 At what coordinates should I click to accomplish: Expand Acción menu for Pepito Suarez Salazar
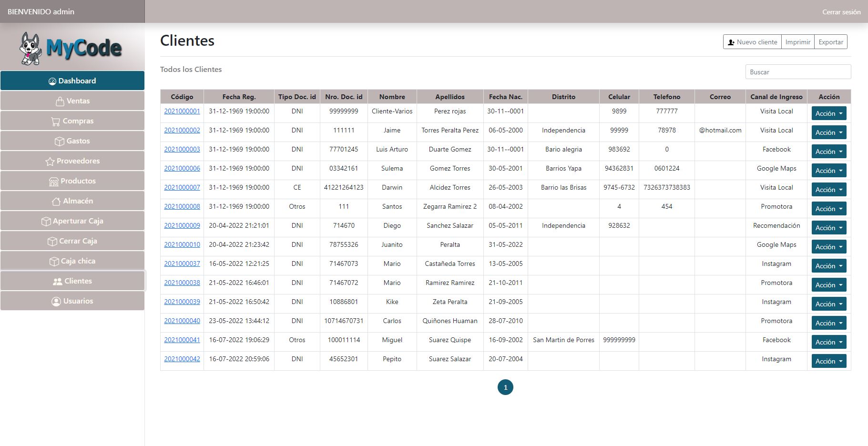[x=828, y=361]
